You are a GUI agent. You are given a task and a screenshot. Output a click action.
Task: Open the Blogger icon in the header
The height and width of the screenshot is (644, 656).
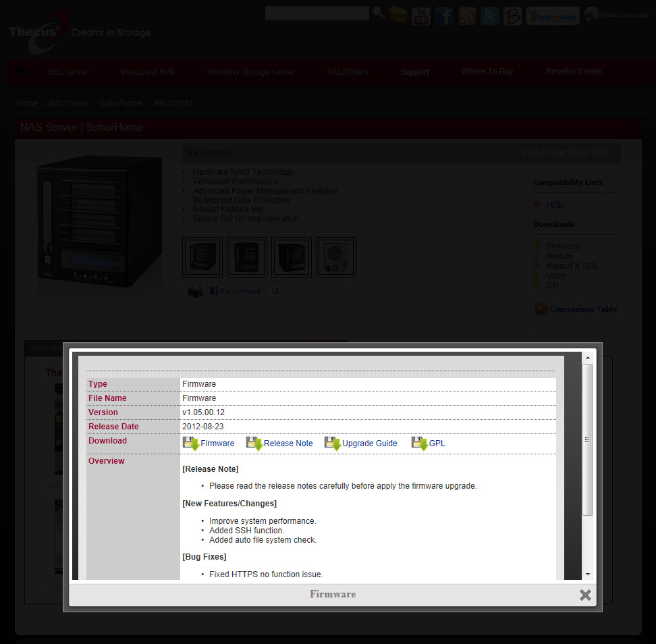tap(512, 16)
